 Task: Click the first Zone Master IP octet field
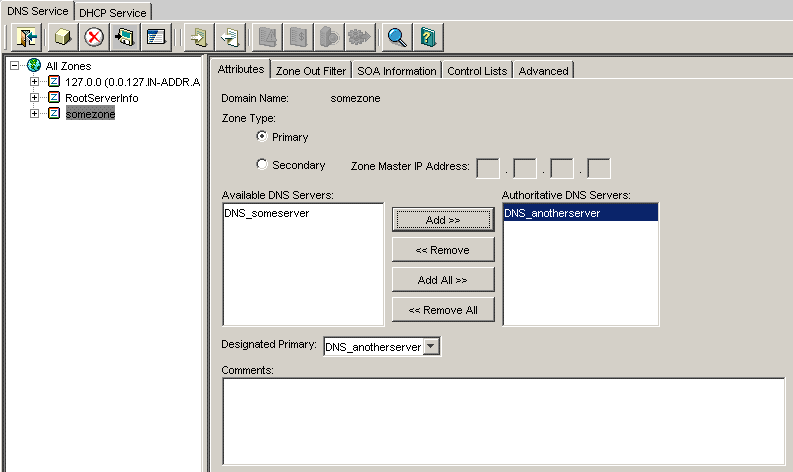coord(488,168)
